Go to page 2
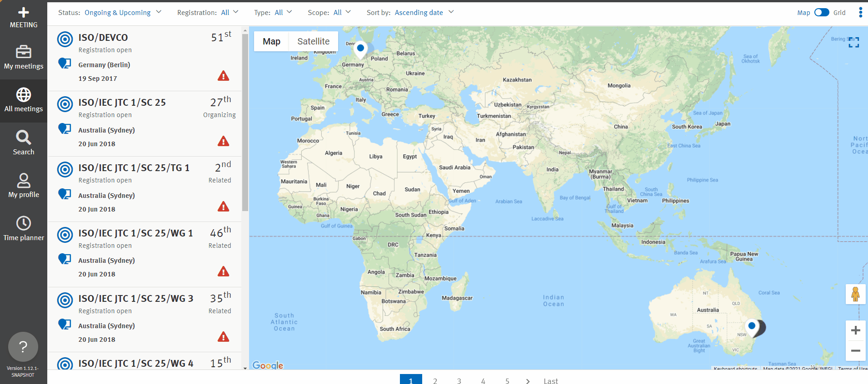 coord(435,380)
